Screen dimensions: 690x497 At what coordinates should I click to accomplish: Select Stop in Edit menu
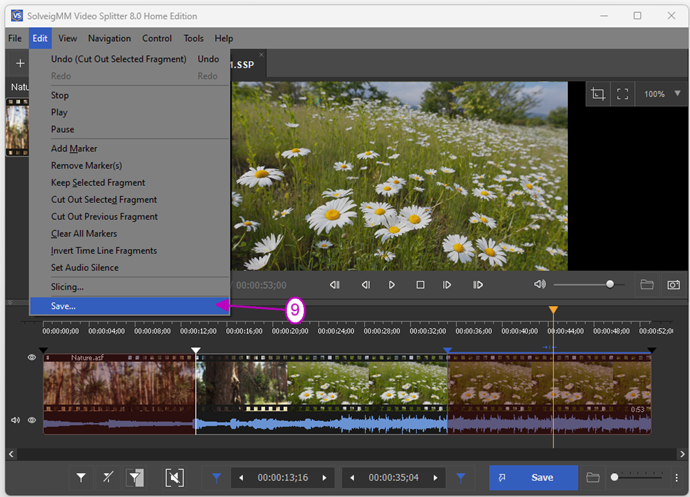pyautogui.click(x=130, y=95)
